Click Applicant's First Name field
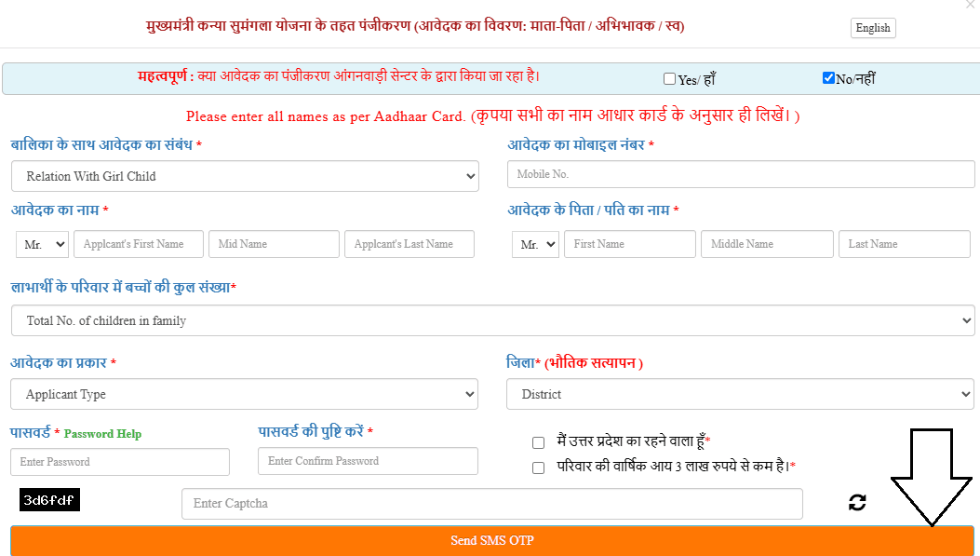Viewport: 980px width, 556px height. click(x=139, y=244)
